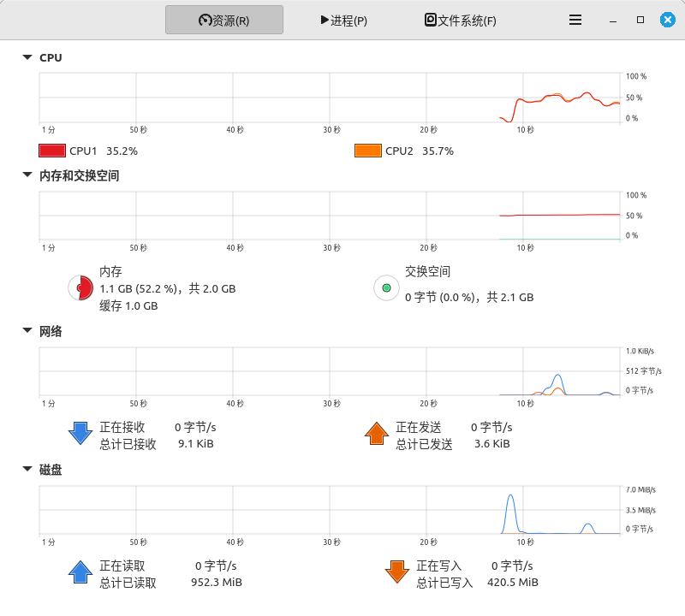685x616 pixels.
Task: Maximize the system monitor window
Action: click(x=640, y=20)
